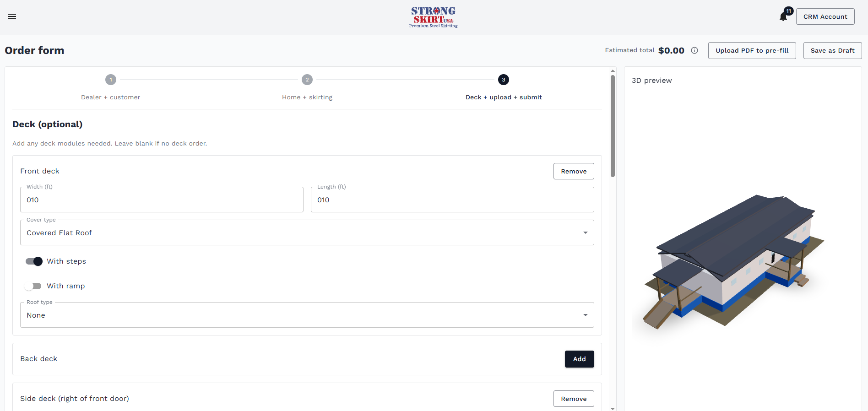
Task: Click the "Side deck (right of front door)" label
Action: pos(75,399)
